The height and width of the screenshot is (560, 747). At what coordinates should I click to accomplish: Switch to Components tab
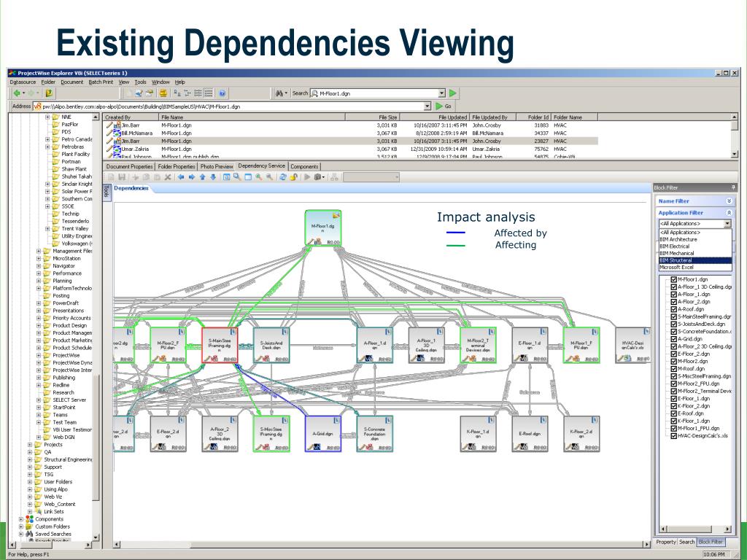[304, 167]
